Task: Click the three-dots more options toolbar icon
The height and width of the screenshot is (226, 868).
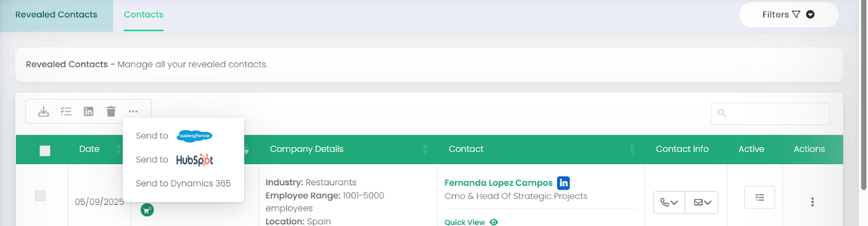Action: click(x=133, y=111)
